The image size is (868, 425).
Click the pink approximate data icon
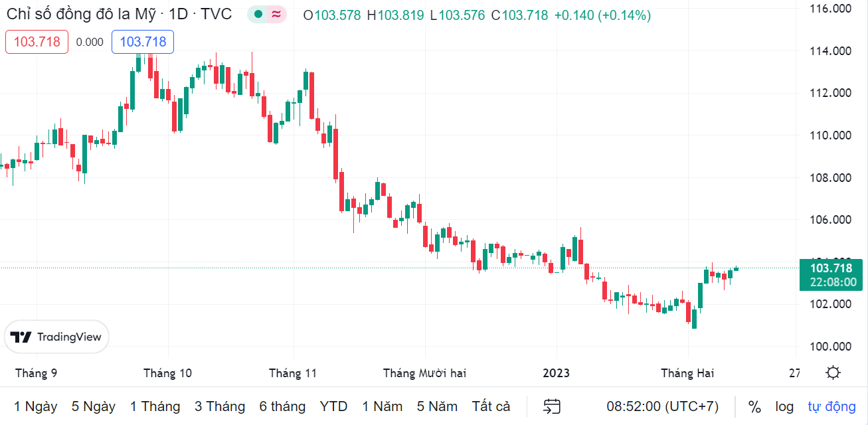(x=276, y=15)
